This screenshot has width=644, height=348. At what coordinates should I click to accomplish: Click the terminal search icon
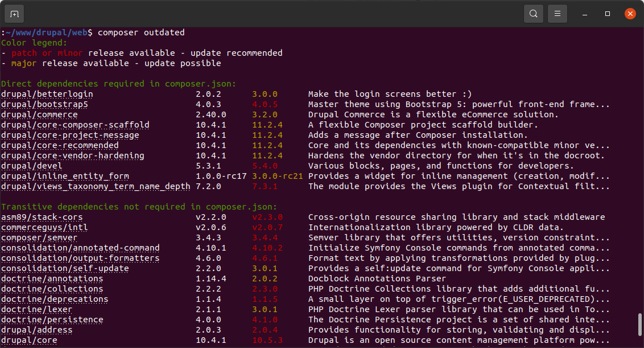pyautogui.click(x=533, y=14)
